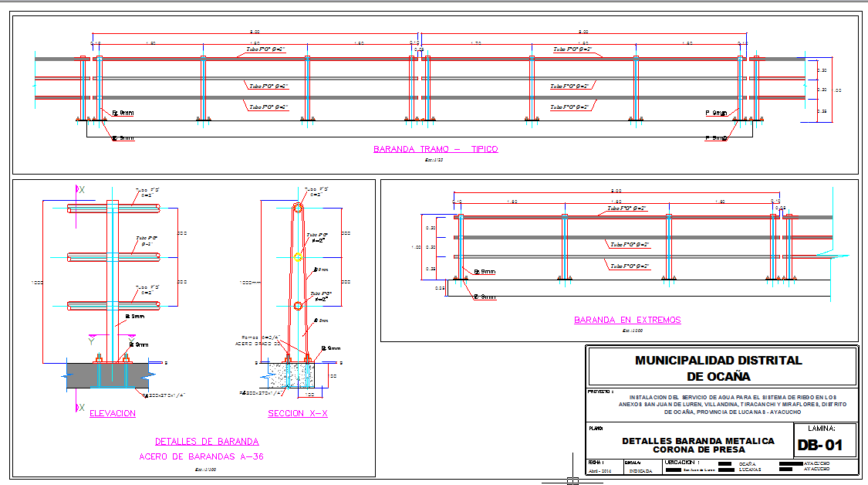Click the project description starting with INSTALACION
This screenshot has height=485, width=868.
coord(731,404)
